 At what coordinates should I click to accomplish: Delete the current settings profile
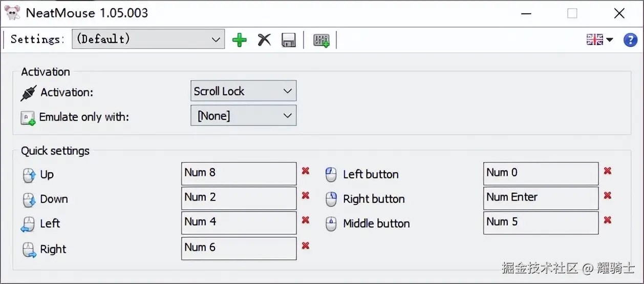pyautogui.click(x=264, y=40)
